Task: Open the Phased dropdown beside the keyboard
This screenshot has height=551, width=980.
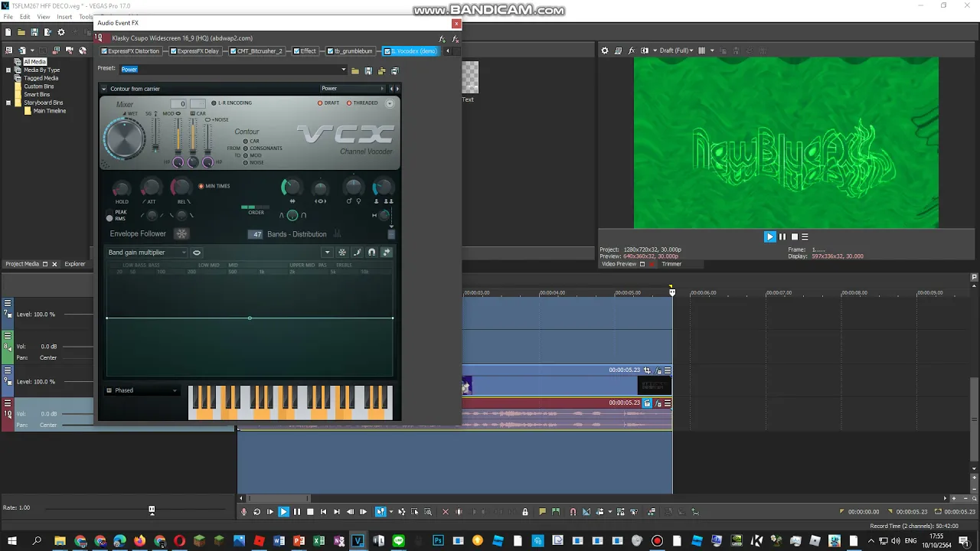Action: click(142, 390)
